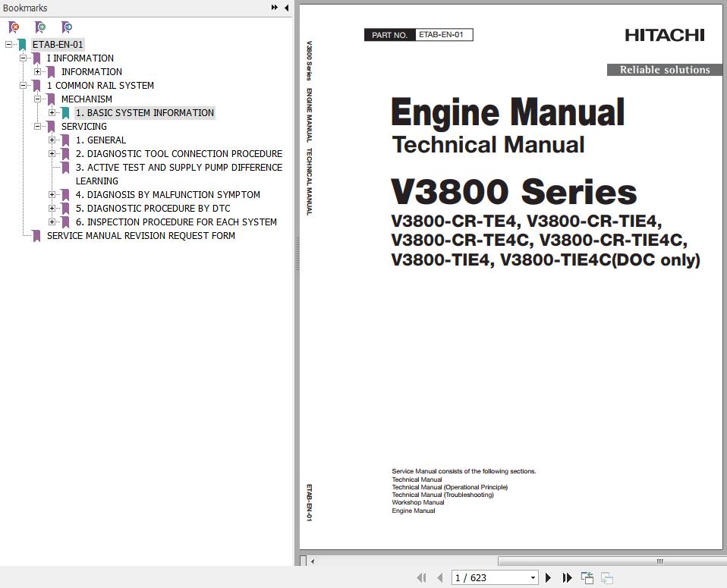727x588 pixels.
Task: Click the Engine Manual title on the page
Action: [508, 112]
